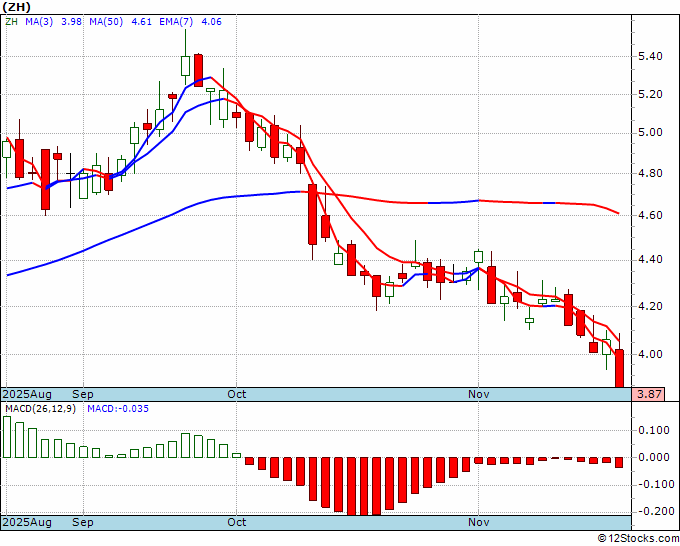Image resolution: width=680 pixels, height=546 pixels.
Task: Click the 0.000 MACD axis label
Action: point(654,457)
